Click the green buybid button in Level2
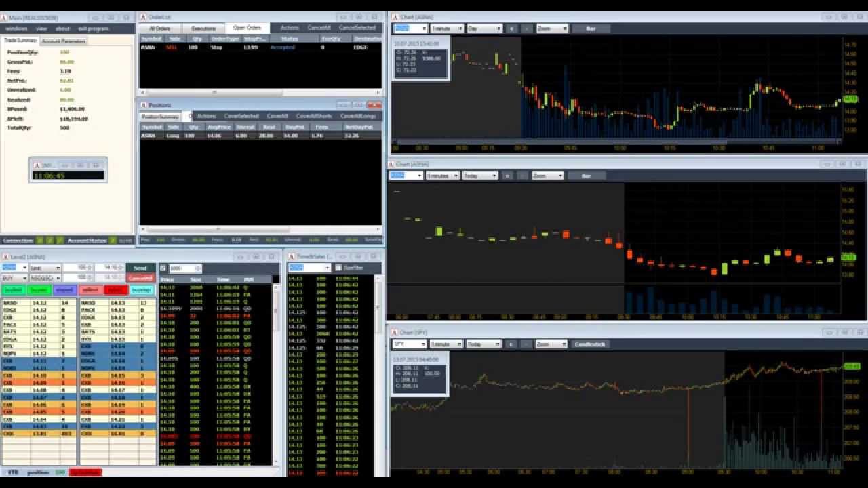The image size is (868, 488). click(14, 290)
